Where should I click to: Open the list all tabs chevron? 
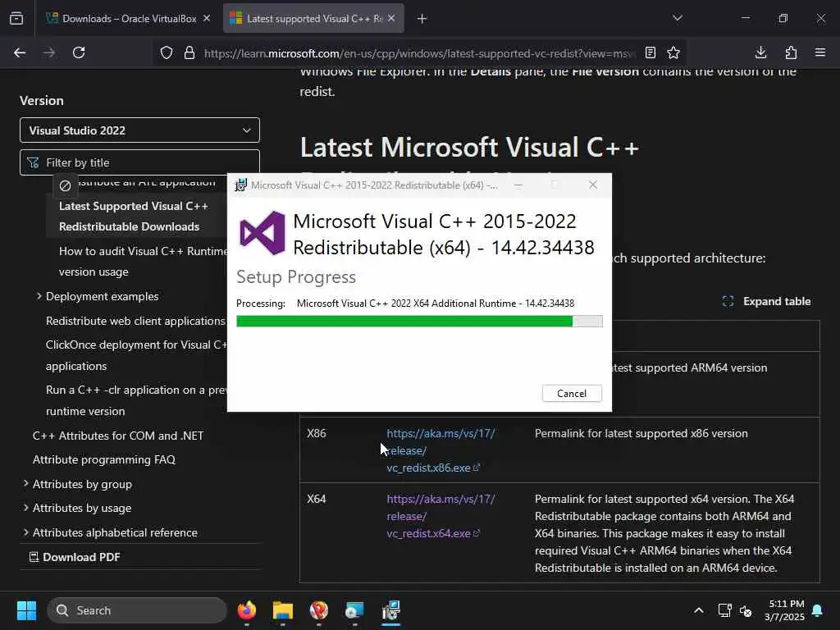(677, 18)
